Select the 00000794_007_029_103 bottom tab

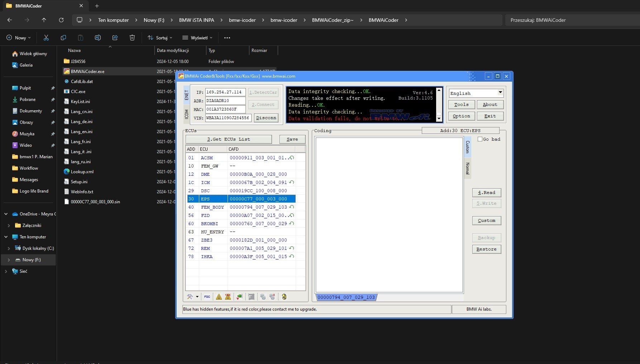coord(346,297)
